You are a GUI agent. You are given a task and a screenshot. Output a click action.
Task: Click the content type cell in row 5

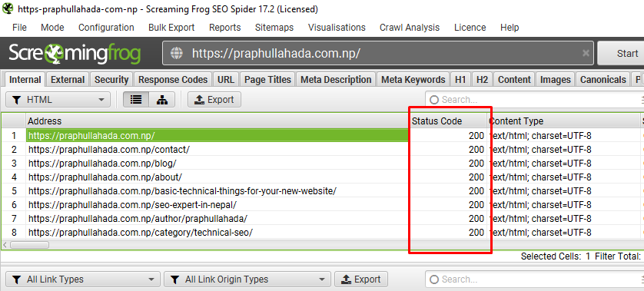pos(563,191)
